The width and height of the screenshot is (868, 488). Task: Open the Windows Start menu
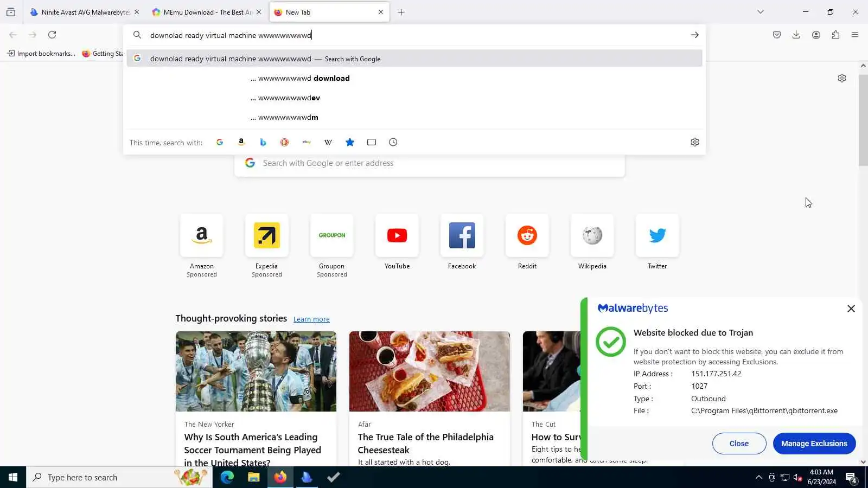click(x=13, y=477)
